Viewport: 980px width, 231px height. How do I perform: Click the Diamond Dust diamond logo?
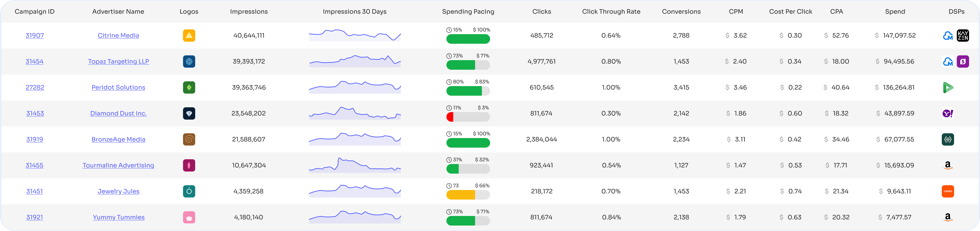(x=189, y=113)
